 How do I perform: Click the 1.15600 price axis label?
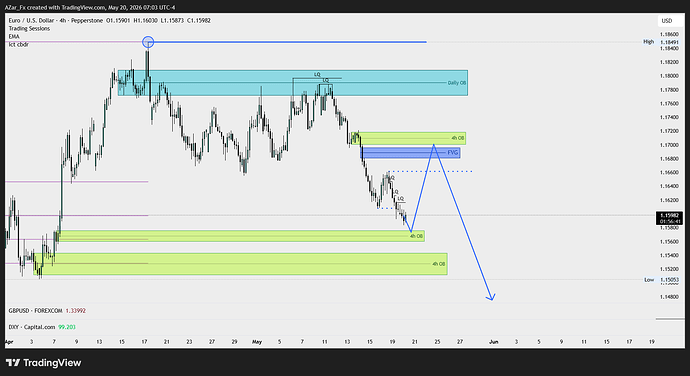coord(669,241)
